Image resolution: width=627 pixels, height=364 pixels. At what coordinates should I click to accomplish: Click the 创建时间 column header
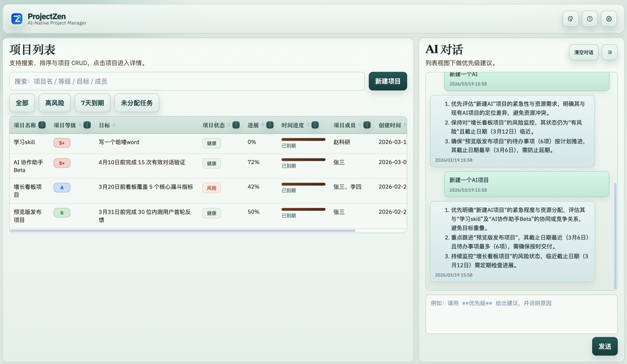point(390,125)
